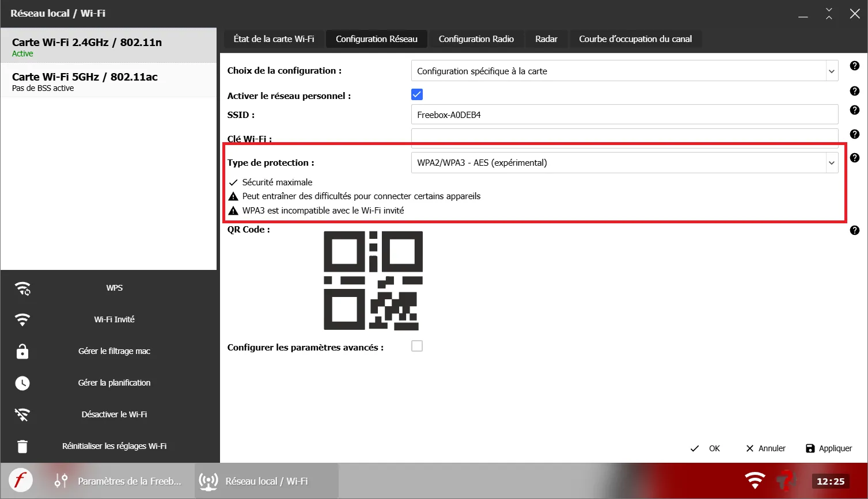Open Wi-Fi Invité settings

point(109,320)
